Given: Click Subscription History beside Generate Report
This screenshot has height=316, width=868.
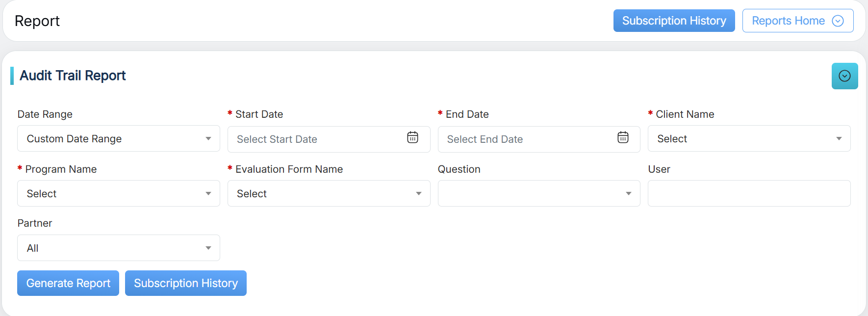Looking at the screenshot, I should pyautogui.click(x=186, y=283).
